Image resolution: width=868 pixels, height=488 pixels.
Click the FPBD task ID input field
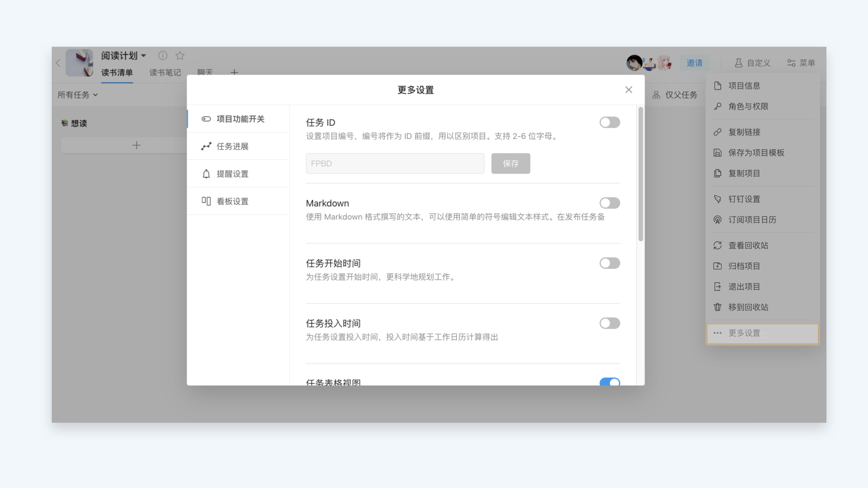tap(395, 164)
